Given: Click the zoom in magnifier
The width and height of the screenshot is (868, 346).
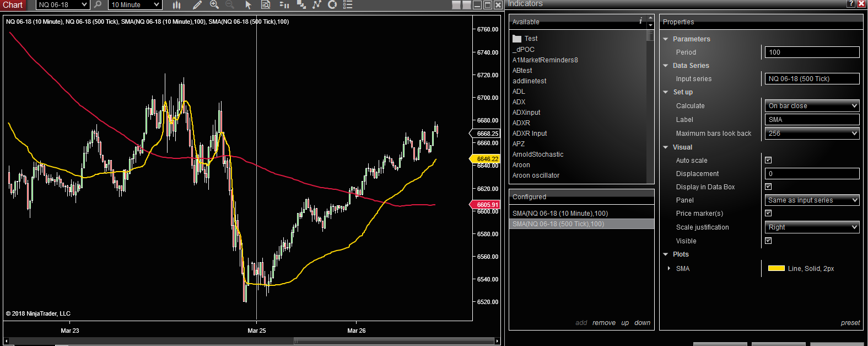Looking at the screenshot, I should pyautogui.click(x=214, y=4).
